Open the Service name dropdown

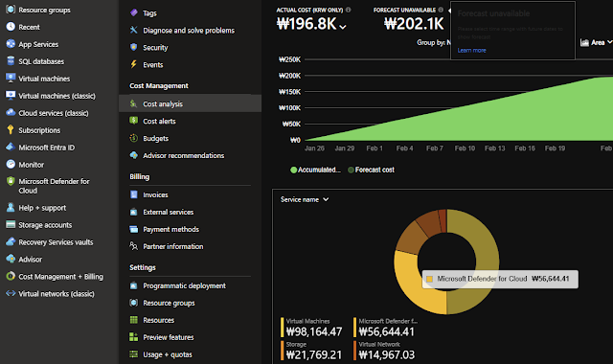(305, 199)
